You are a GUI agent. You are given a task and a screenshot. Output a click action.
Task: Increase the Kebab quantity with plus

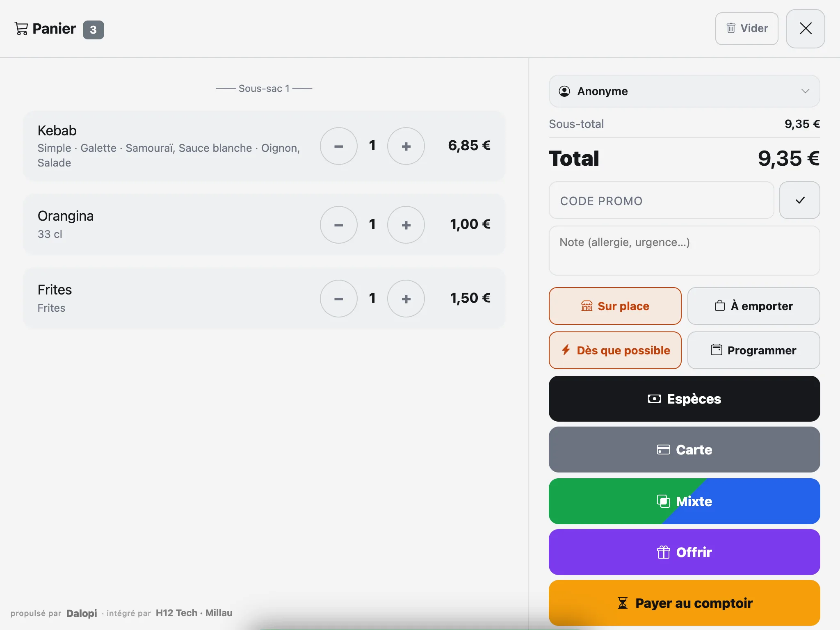click(406, 146)
